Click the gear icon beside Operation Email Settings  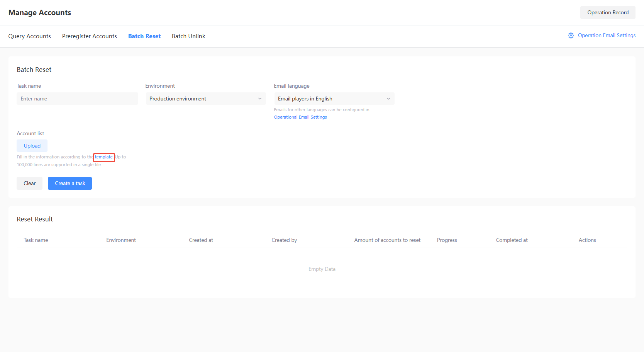pos(571,36)
